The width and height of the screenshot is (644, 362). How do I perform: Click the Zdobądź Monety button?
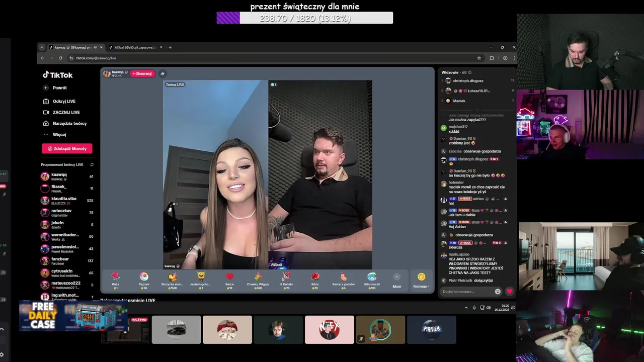67,148
